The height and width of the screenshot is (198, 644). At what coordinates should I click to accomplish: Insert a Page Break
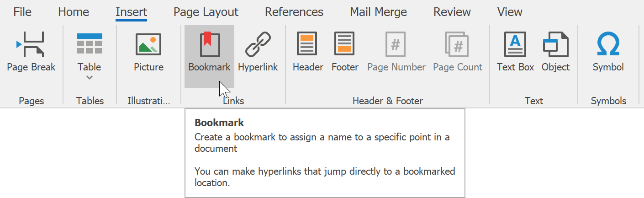(31, 52)
